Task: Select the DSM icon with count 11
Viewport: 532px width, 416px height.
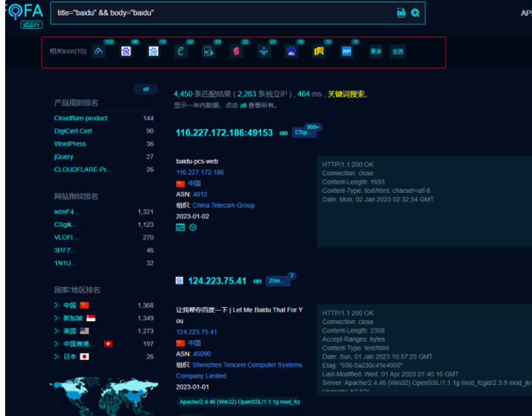Action: click(346, 52)
